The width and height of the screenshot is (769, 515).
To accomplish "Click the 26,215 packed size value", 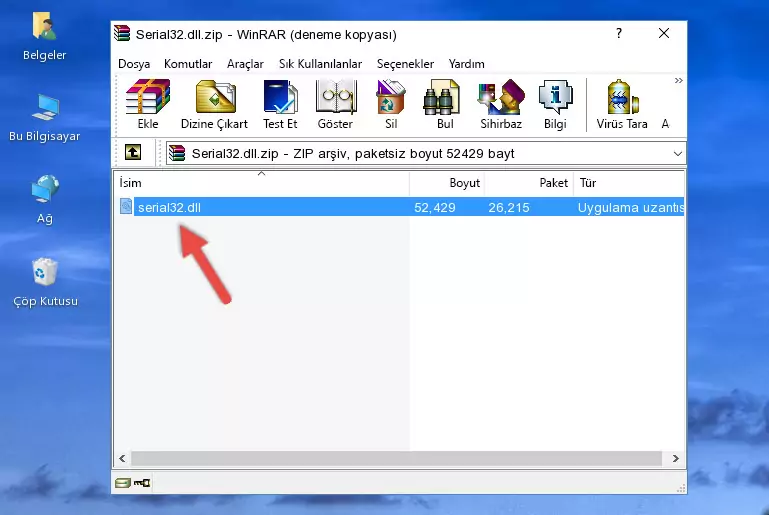I will coord(509,207).
